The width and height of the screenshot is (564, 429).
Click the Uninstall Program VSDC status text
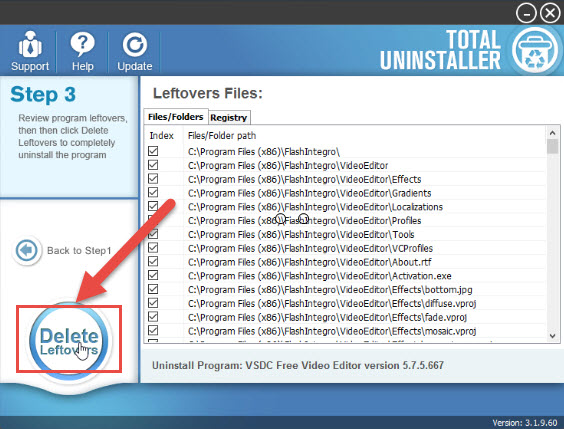tap(297, 365)
